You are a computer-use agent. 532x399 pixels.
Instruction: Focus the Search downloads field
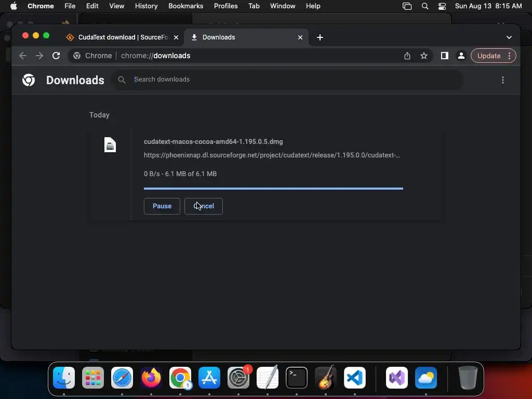(x=288, y=79)
